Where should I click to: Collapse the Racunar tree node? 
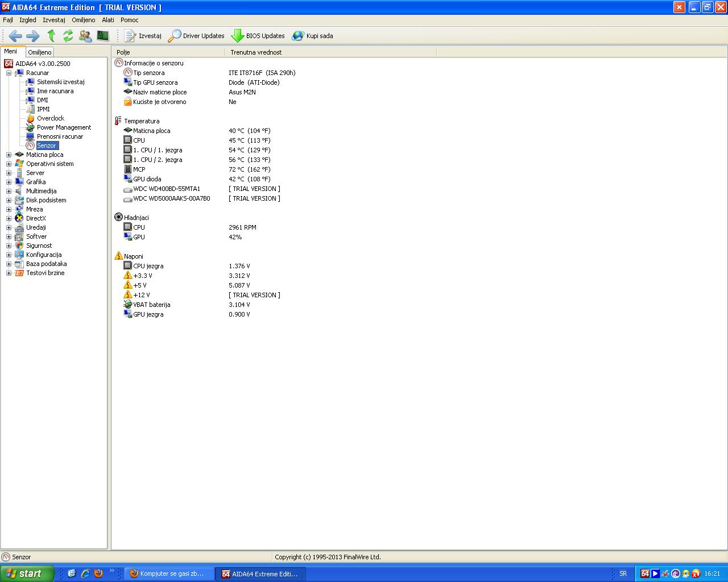coord(9,73)
